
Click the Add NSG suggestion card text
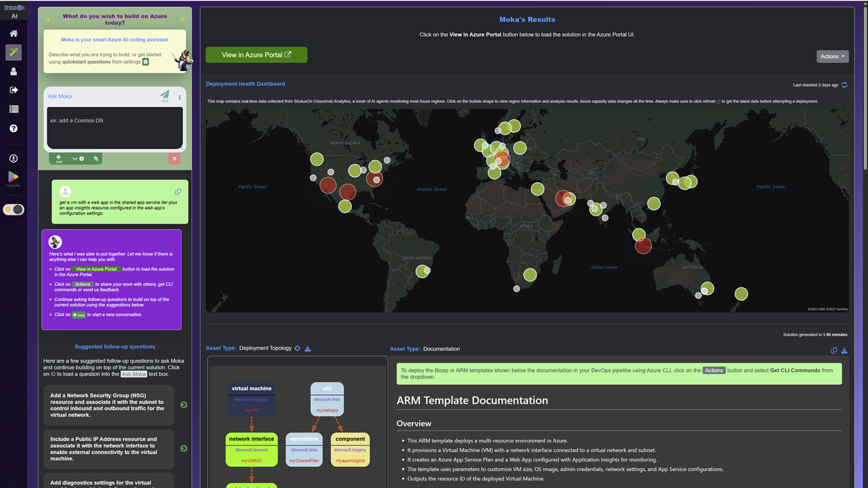(x=107, y=405)
